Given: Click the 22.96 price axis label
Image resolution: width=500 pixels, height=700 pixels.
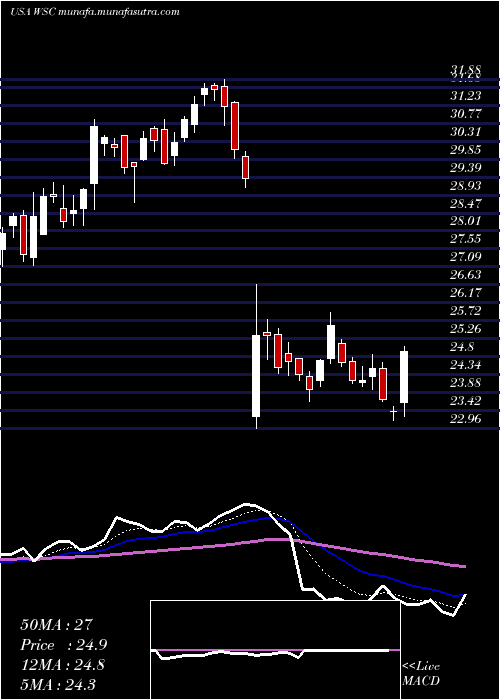Looking at the screenshot, I should pos(466,419).
